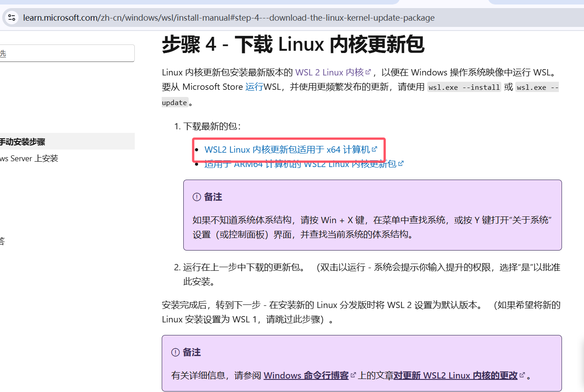The image size is (584, 392).
Task: Click the second 备注 heading near Windows 命令行博客
Action: (x=192, y=352)
